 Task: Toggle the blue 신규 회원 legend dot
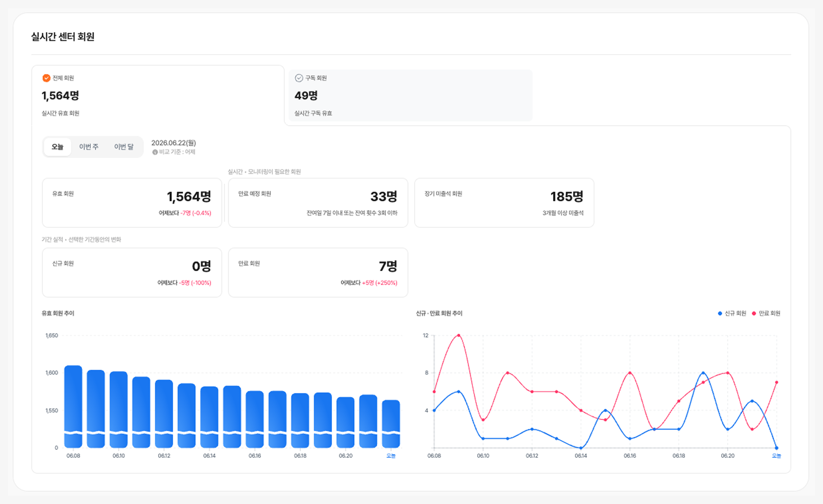point(720,313)
